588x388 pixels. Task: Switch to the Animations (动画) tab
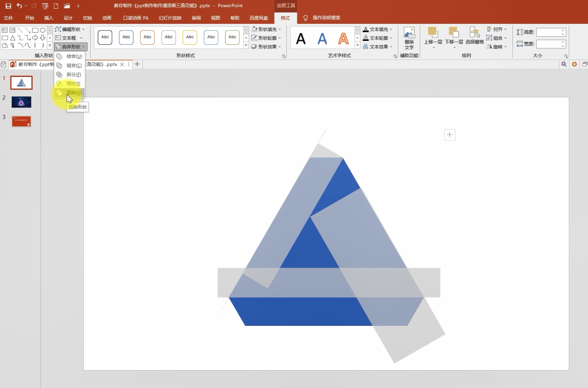point(107,18)
